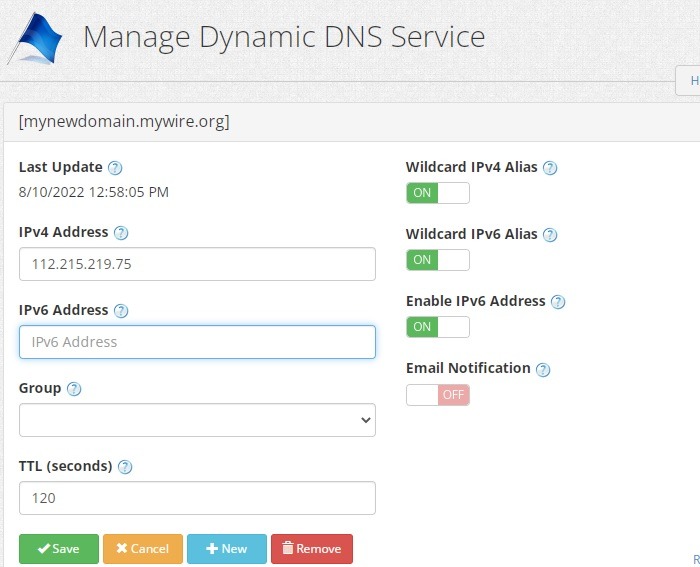
Task: Open help icon next to IPv6 Address label
Action: coord(121,311)
